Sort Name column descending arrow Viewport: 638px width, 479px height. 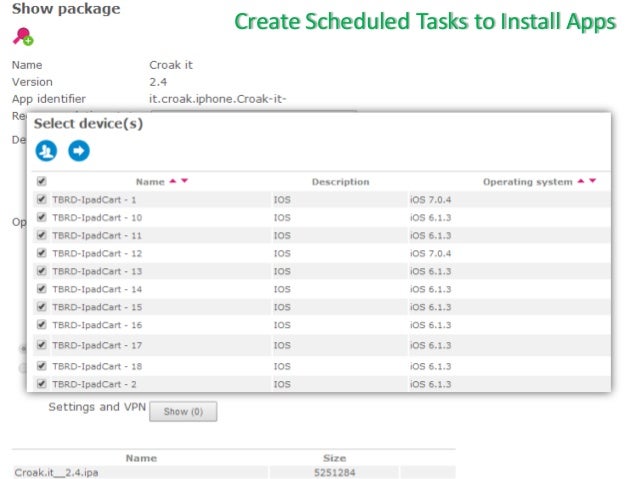185,181
